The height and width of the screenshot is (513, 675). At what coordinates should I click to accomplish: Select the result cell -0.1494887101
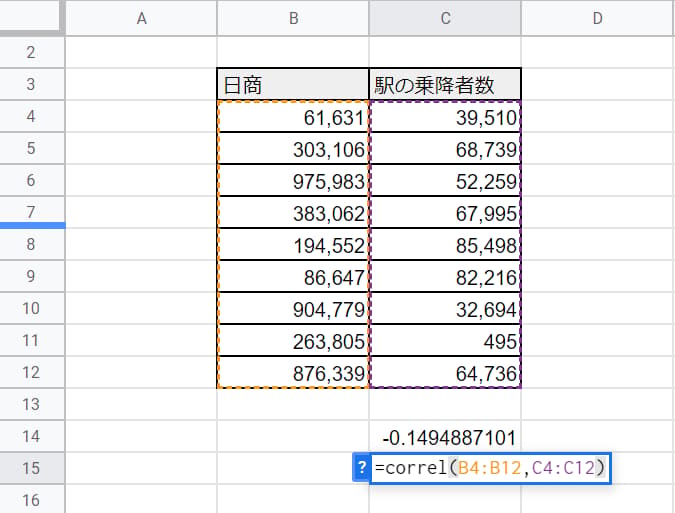click(x=445, y=436)
